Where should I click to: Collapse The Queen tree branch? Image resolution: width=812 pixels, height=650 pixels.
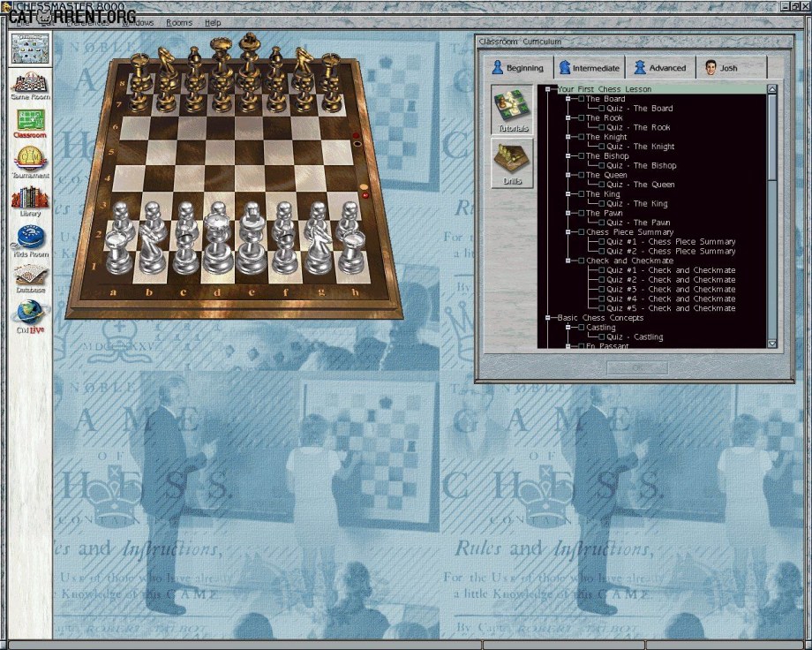568,175
